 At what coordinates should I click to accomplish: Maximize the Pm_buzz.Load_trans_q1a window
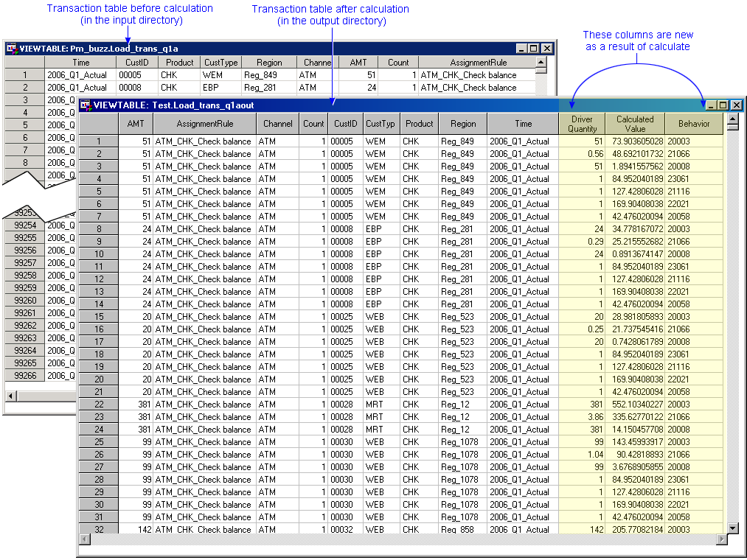(534, 49)
